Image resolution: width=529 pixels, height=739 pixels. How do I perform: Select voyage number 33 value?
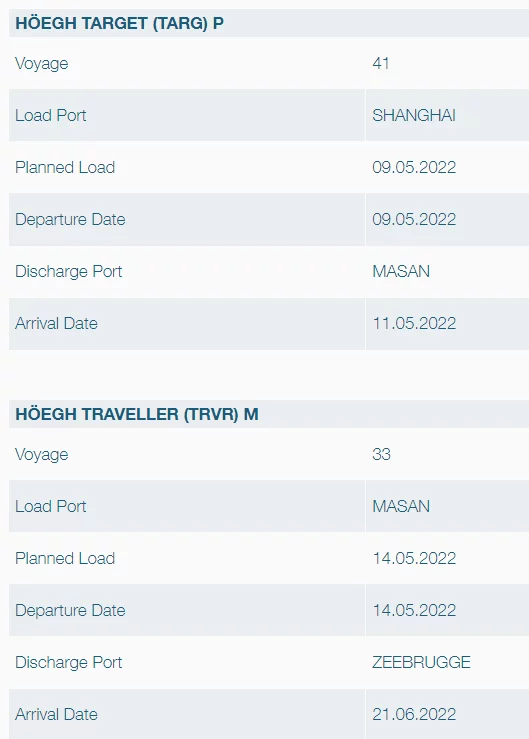381,454
